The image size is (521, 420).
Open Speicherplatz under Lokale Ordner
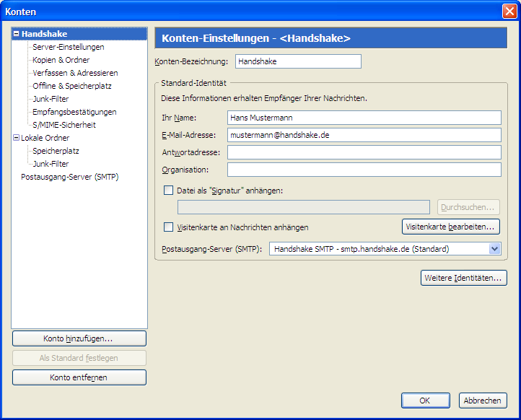point(56,151)
